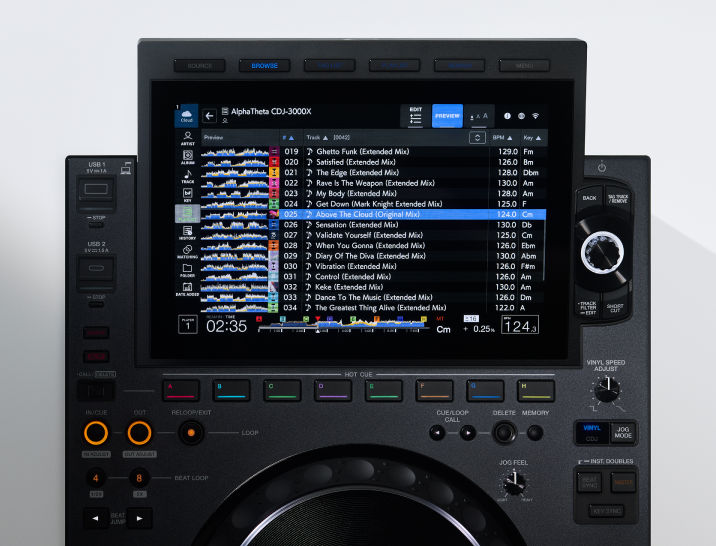Tap the BACK button by the rotary selector

click(590, 198)
